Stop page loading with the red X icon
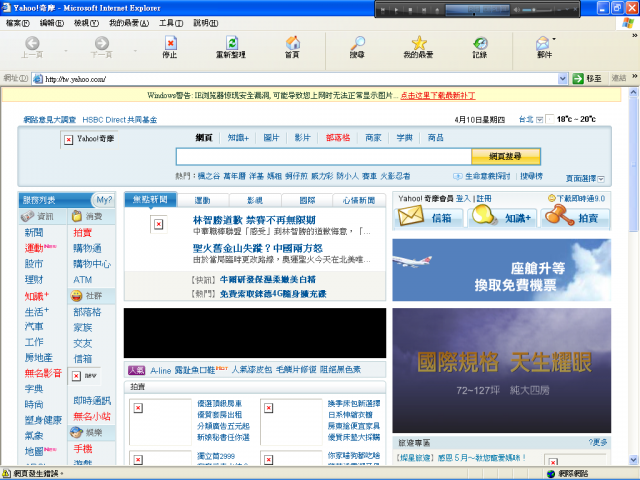This screenshot has height=480, width=640. [x=170, y=42]
